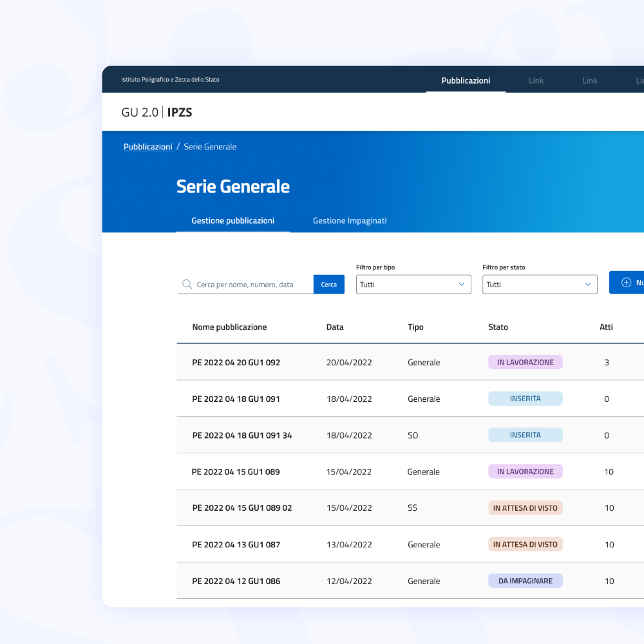Screen dimensions: 644x644
Task: Open publication PE 2022 04 13 GU1 087
Action: point(236,545)
